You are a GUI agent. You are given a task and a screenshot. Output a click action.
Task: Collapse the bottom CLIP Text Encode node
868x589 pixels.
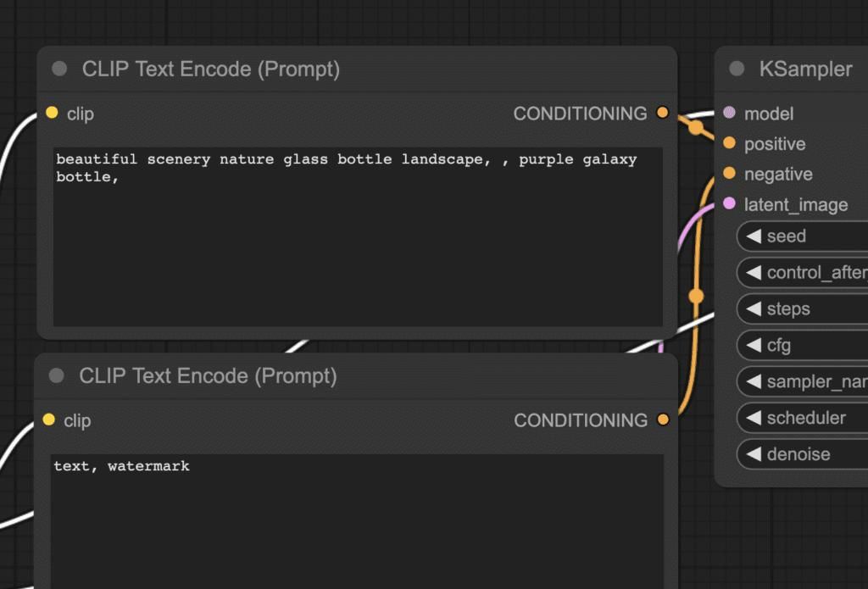point(57,375)
